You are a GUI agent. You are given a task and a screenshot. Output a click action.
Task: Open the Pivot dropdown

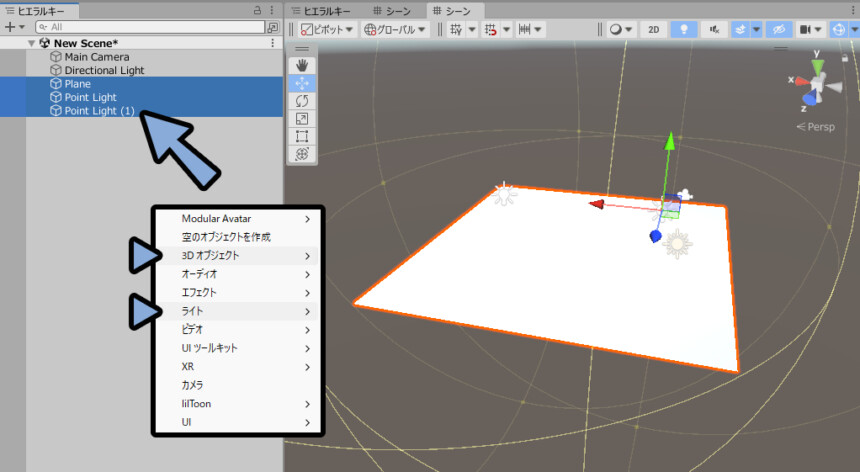tap(327, 29)
